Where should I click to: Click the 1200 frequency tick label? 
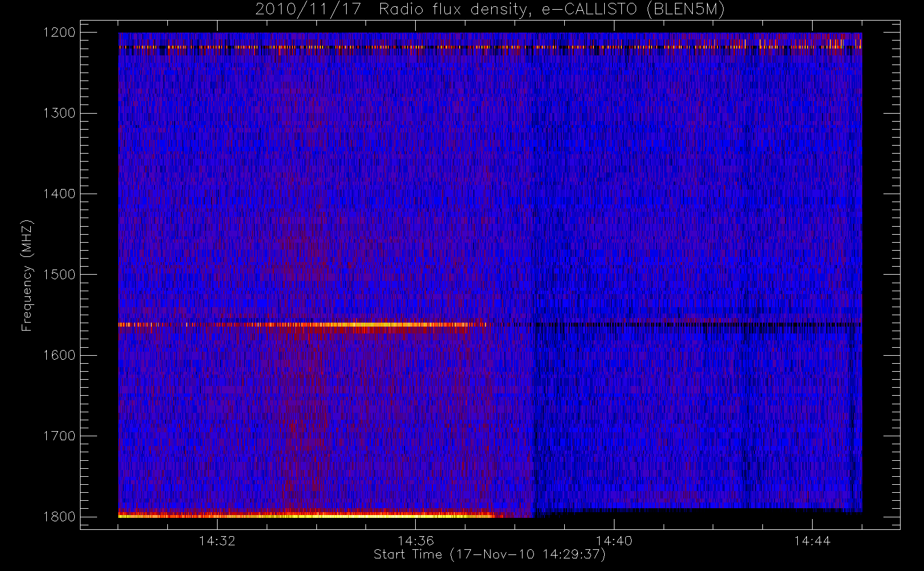tap(59, 33)
